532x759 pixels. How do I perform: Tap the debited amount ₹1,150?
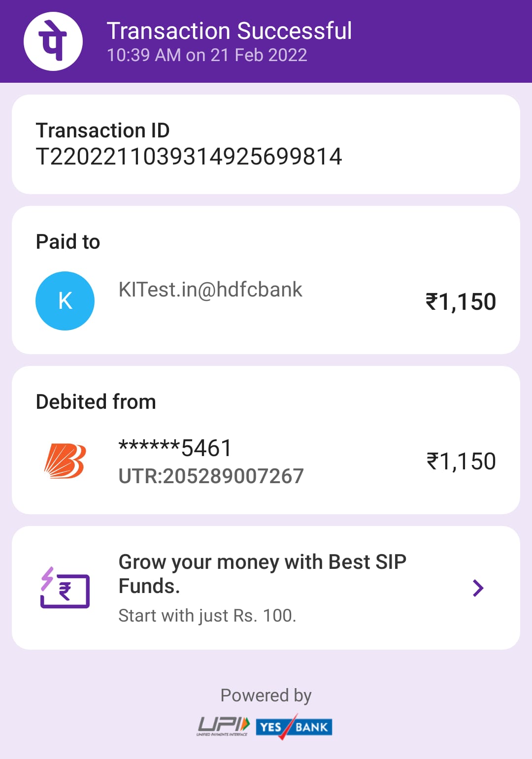coord(461,462)
